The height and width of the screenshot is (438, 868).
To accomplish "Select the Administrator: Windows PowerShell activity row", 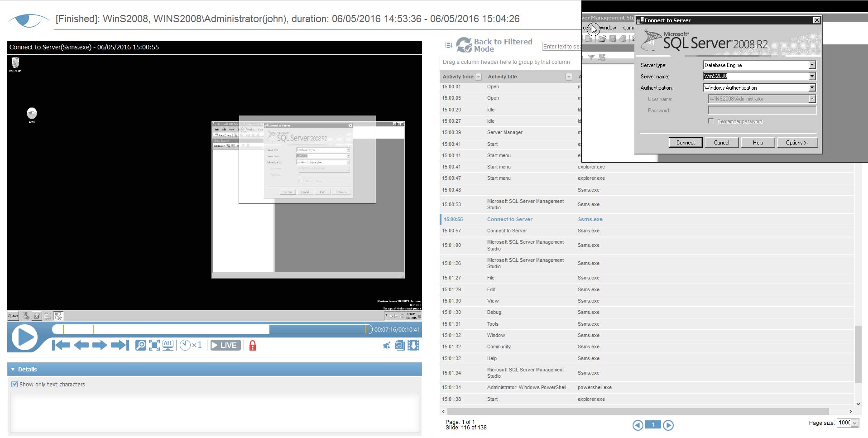I will click(647, 388).
